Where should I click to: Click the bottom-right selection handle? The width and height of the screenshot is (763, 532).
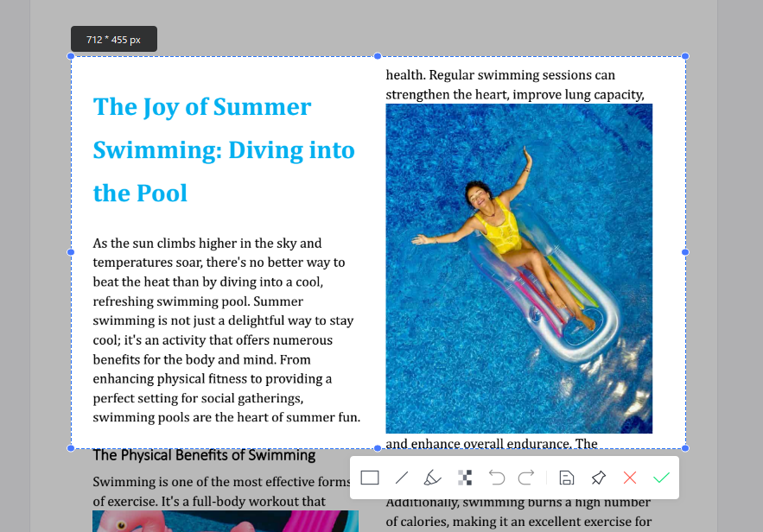685,448
